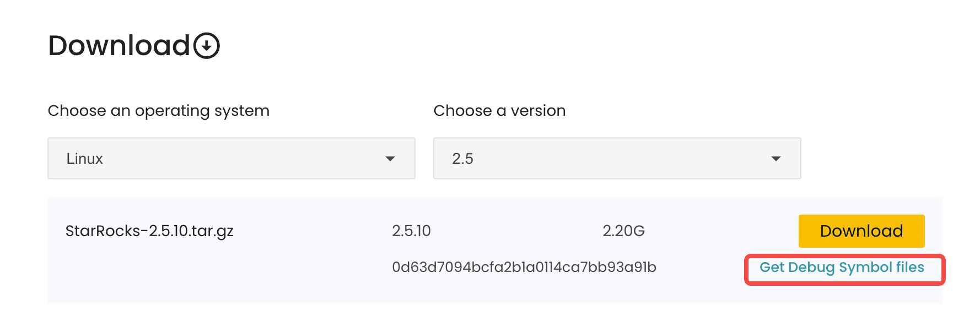This screenshot has width=980, height=331.
Task: Click the 'Choose a version' label
Action: (499, 111)
